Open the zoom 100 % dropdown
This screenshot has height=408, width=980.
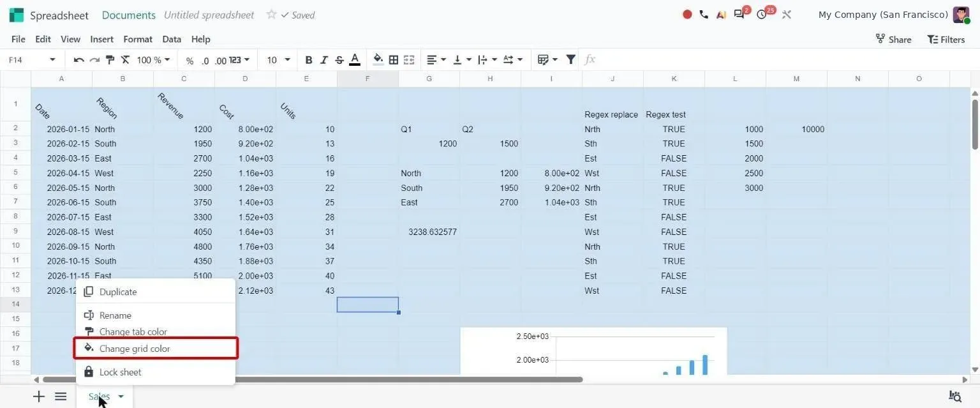(x=154, y=60)
